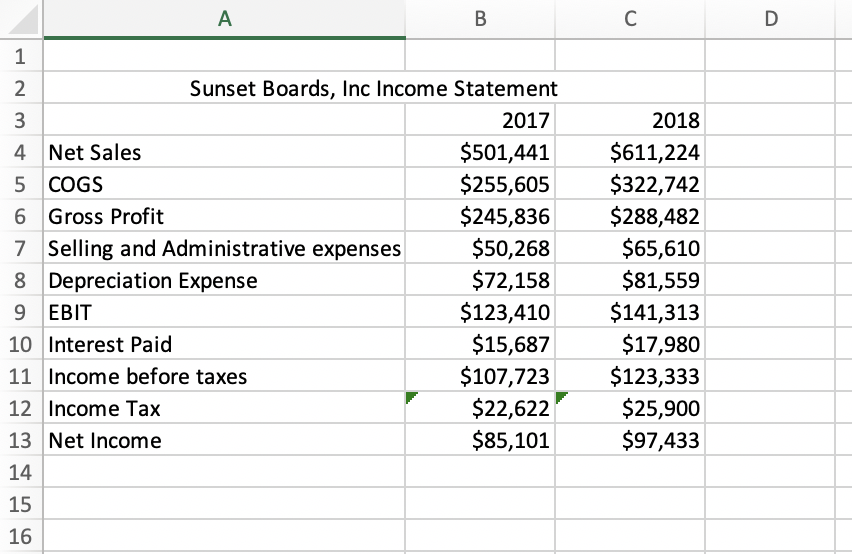Click the $245,836 Gross Profit value
852x554 pixels.
(x=480, y=216)
